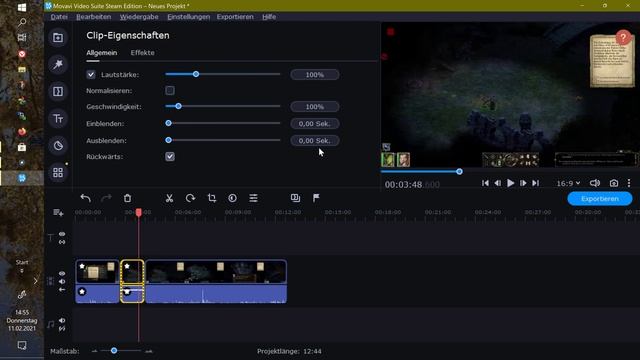This screenshot has height=360, width=640.
Task: Select the first video clip thumbnail
Action: pyautogui.click(x=97, y=272)
